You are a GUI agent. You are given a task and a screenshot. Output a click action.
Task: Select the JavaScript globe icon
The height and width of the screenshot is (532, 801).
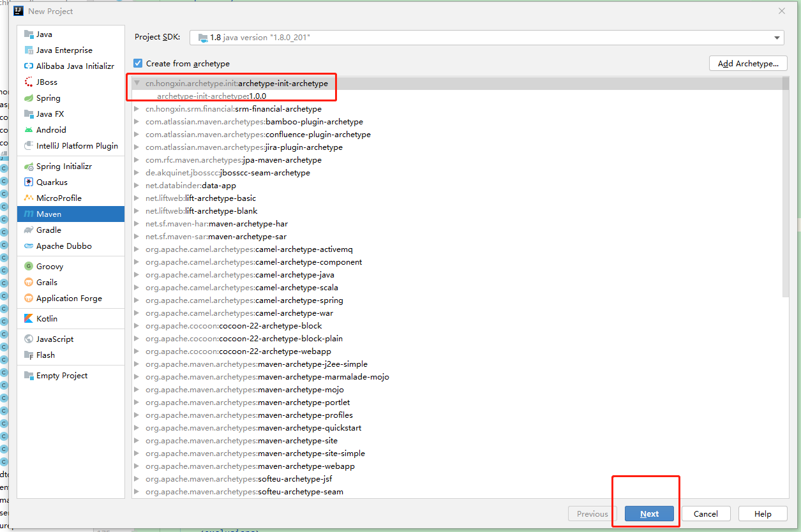coord(28,339)
